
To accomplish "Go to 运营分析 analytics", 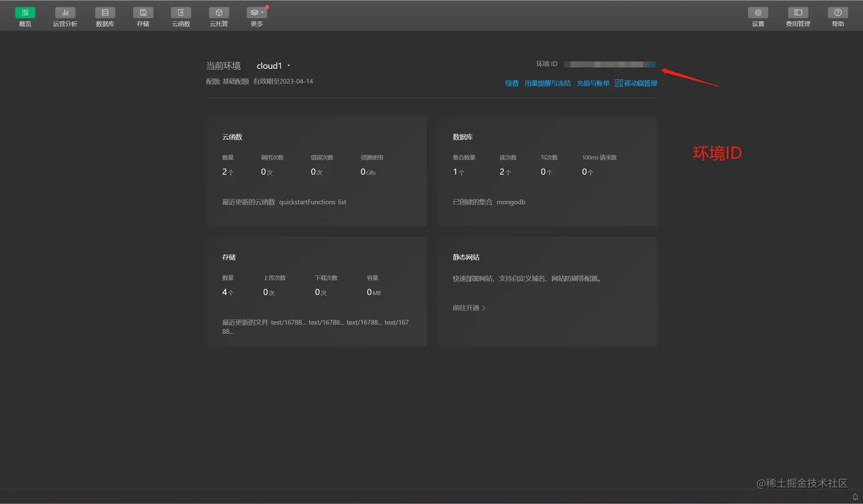I will click(x=65, y=17).
